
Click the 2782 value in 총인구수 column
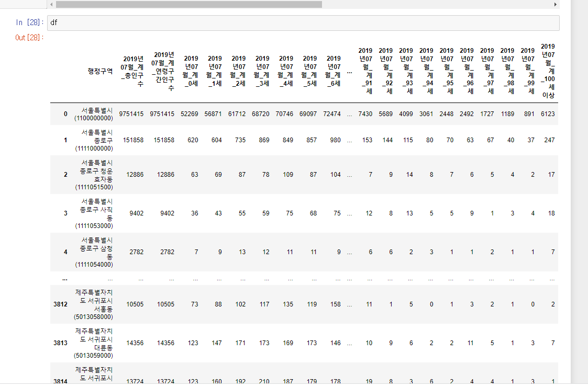click(137, 252)
